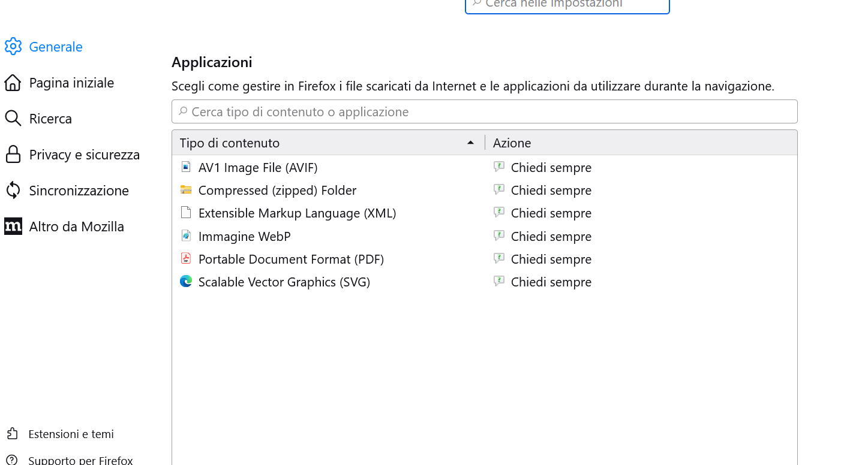Select the Portable Document Format (PDF) row

point(291,259)
